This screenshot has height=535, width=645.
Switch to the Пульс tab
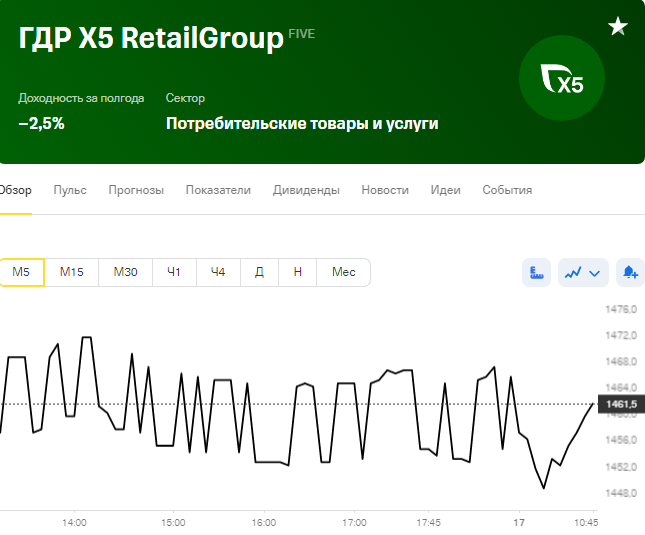[x=70, y=190]
